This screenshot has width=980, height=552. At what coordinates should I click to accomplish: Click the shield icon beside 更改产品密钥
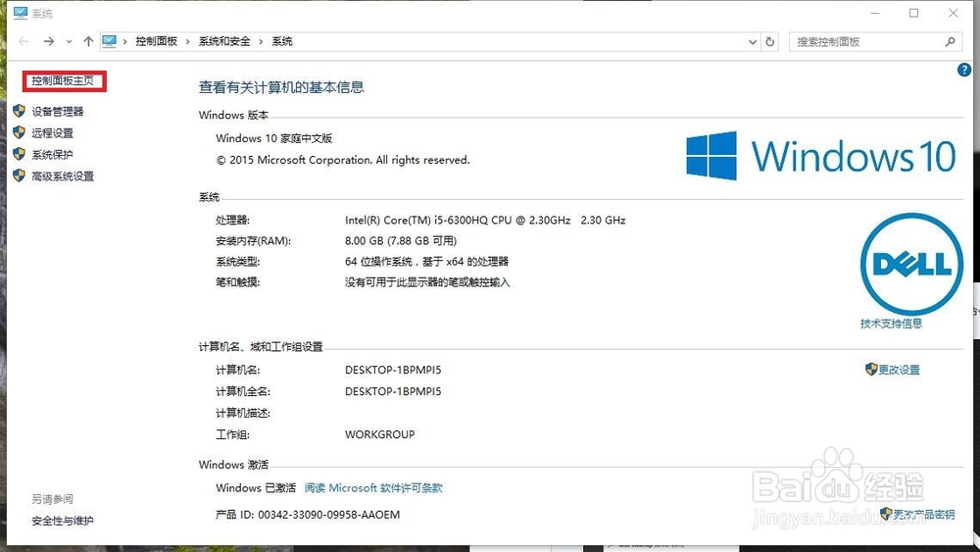pyautogui.click(x=886, y=513)
